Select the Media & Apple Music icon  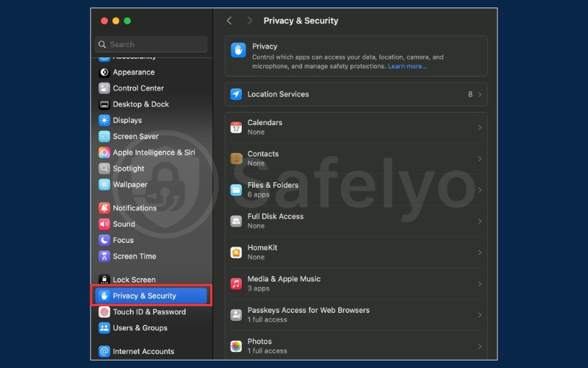[236, 283]
